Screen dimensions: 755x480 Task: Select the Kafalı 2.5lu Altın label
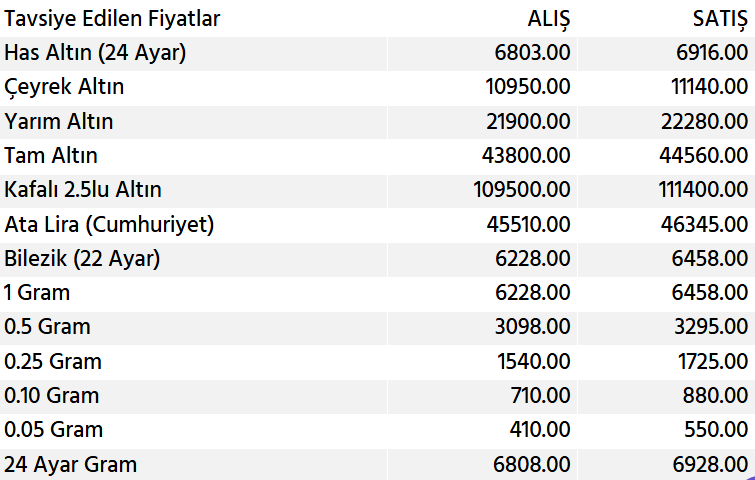point(83,190)
